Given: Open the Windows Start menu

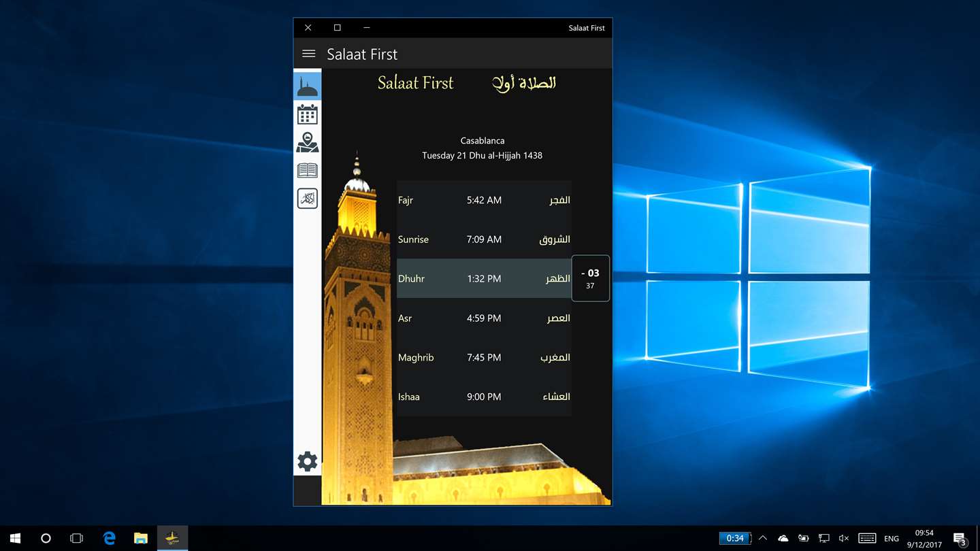Looking at the screenshot, I should click(x=15, y=538).
